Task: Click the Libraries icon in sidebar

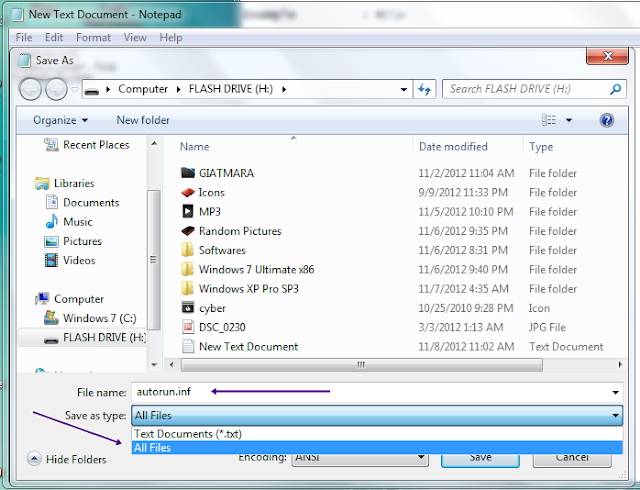Action: pyautogui.click(x=42, y=183)
